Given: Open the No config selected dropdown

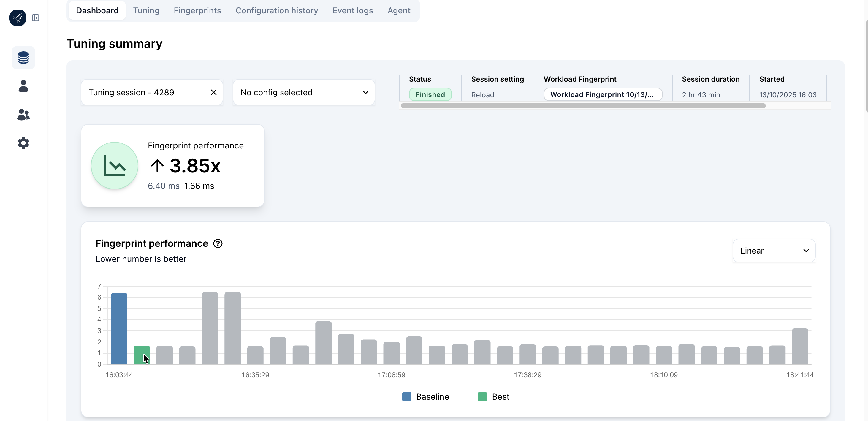Looking at the screenshot, I should click(x=303, y=92).
